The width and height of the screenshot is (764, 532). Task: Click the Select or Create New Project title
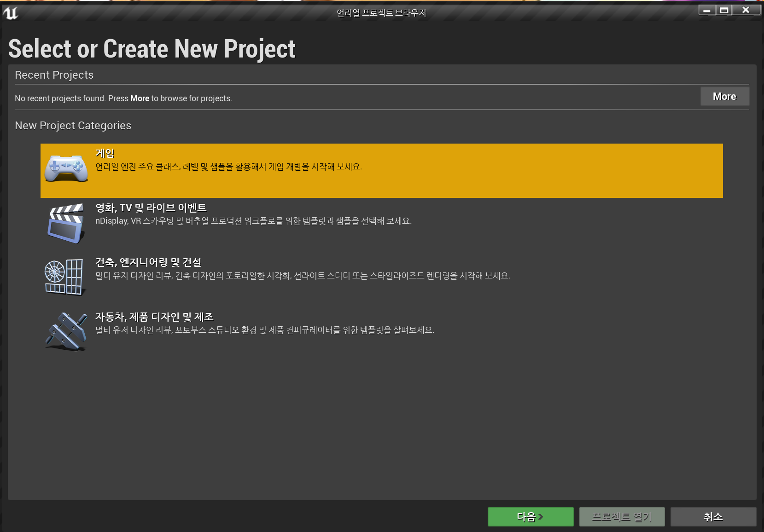tap(152, 49)
